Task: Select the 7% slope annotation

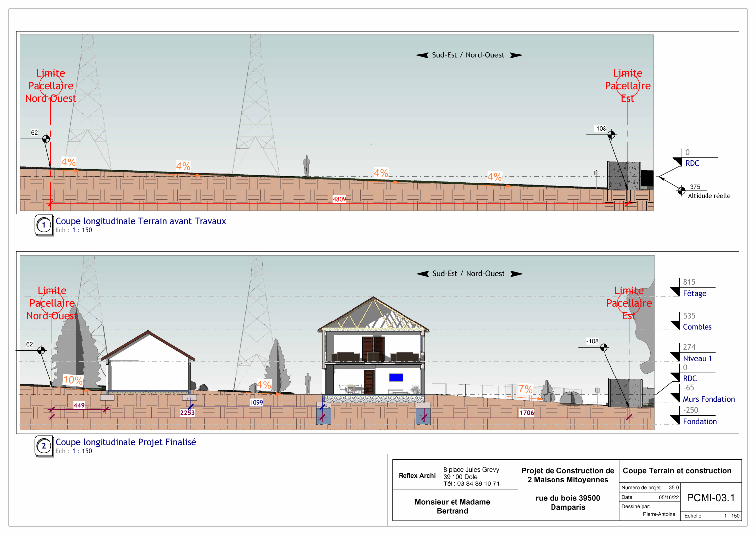Action: 525,389
